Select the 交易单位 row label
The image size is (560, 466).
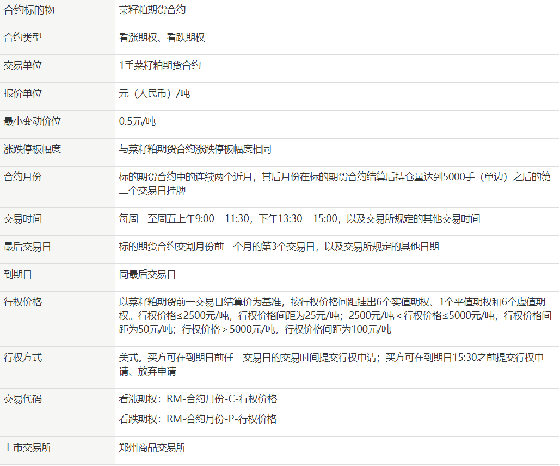tap(22, 65)
